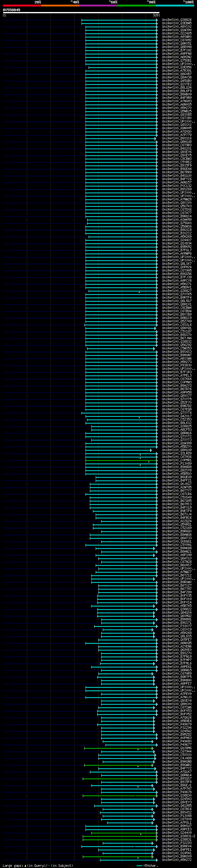Click the purple ~60% identity legend segment
The width and height of the screenshot is (197, 868).
(98, 6)
